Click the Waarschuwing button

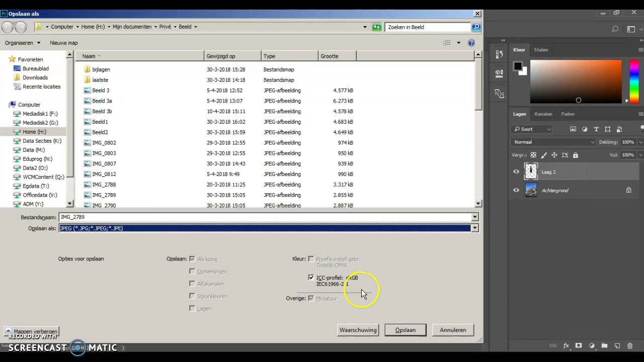click(x=358, y=330)
